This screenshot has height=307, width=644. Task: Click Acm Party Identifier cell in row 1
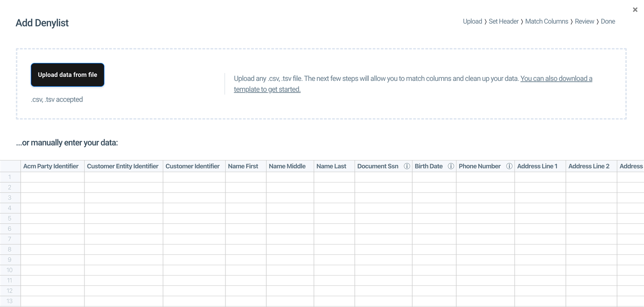53,177
